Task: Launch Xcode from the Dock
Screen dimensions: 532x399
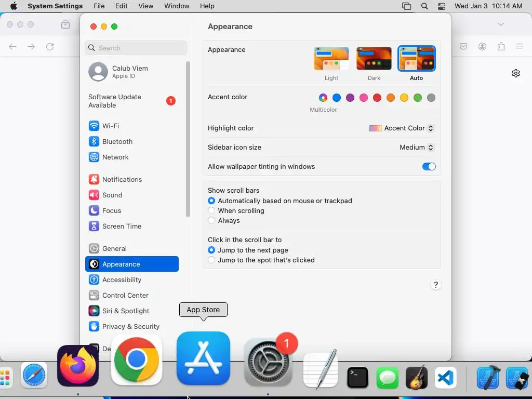Action: click(488, 377)
